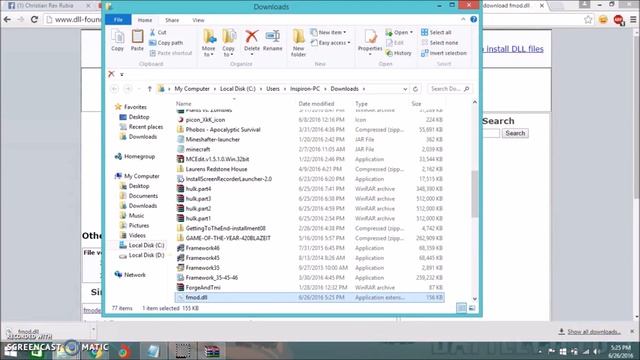Click the Cut scissors icon
This screenshot has height=360, width=640.
(153, 32)
